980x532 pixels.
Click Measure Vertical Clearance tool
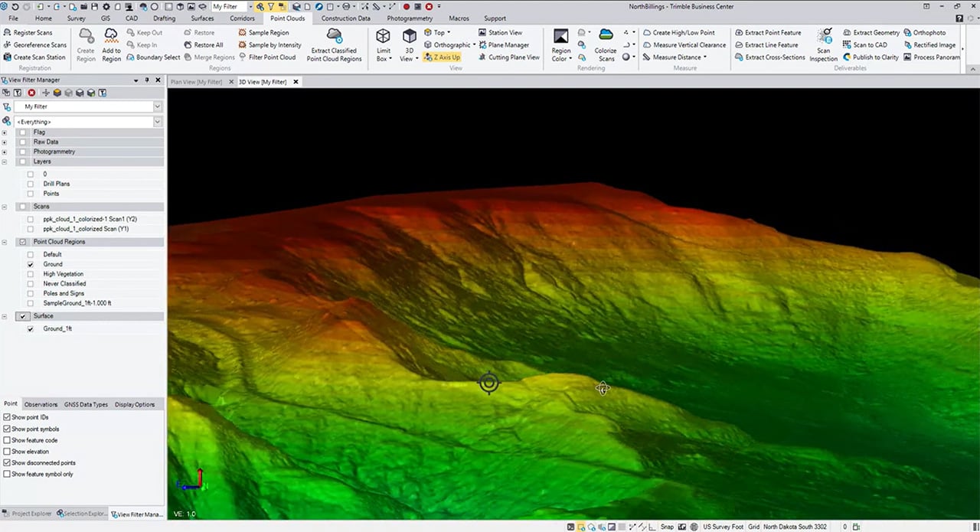point(684,45)
